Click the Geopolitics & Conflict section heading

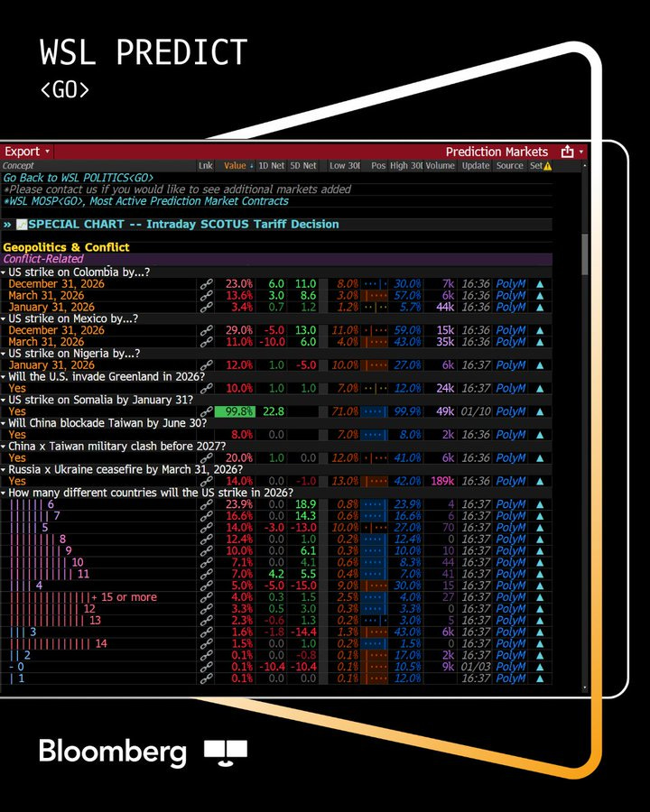pos(66,247)
